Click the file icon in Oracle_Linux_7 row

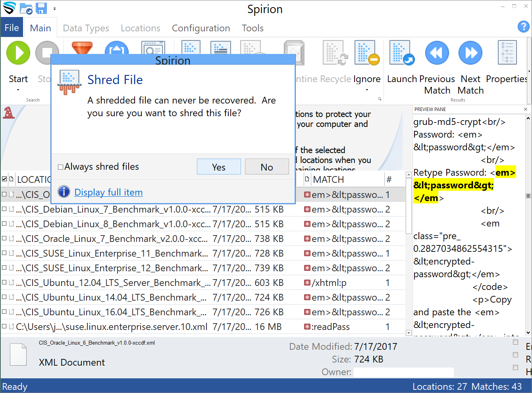click(11, 238)
